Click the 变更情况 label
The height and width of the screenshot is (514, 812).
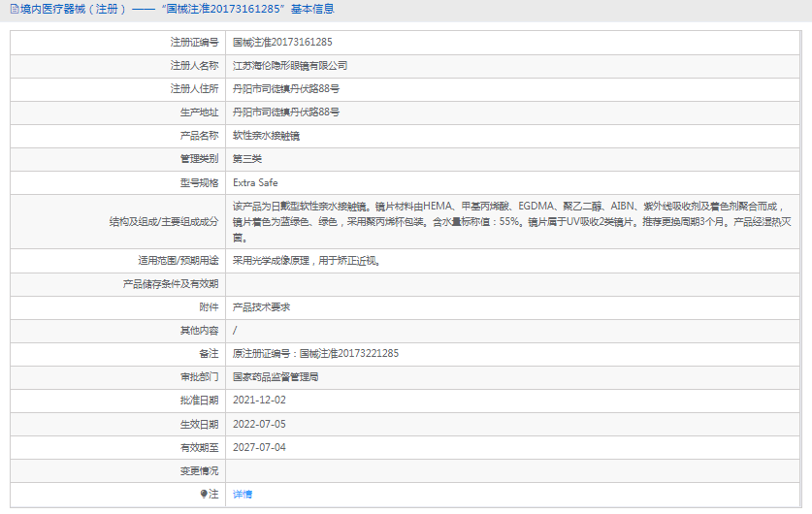(200, 471)
